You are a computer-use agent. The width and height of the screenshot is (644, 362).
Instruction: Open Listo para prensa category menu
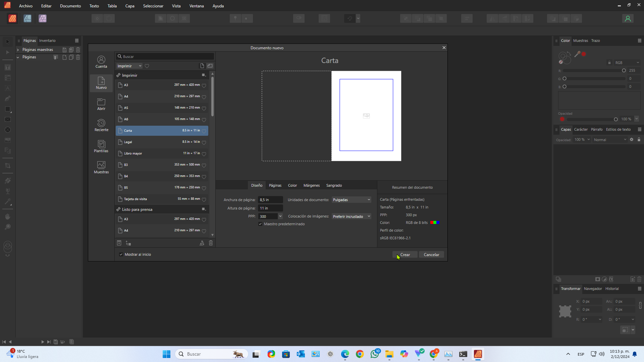[x=203, y=209]
